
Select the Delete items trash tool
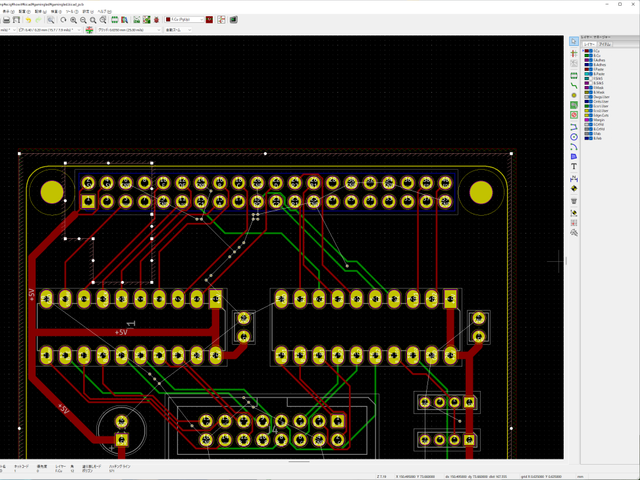[x=573, y=199]
